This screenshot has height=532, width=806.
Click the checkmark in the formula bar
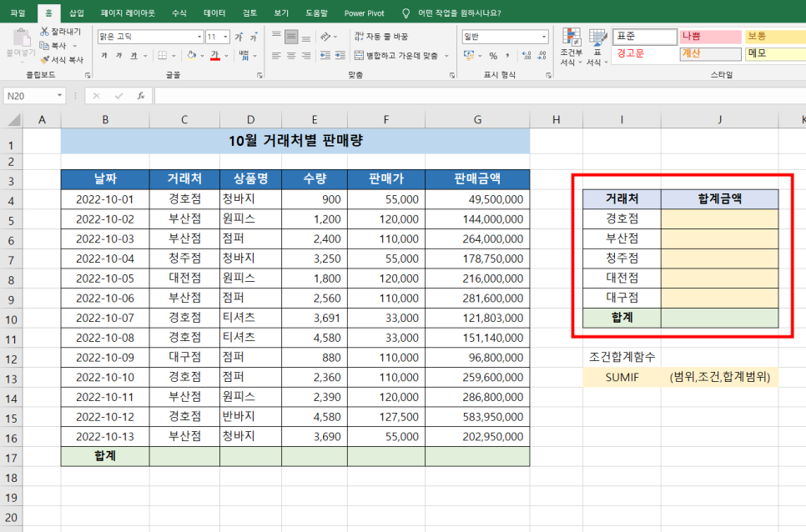[x=118, y=96]
